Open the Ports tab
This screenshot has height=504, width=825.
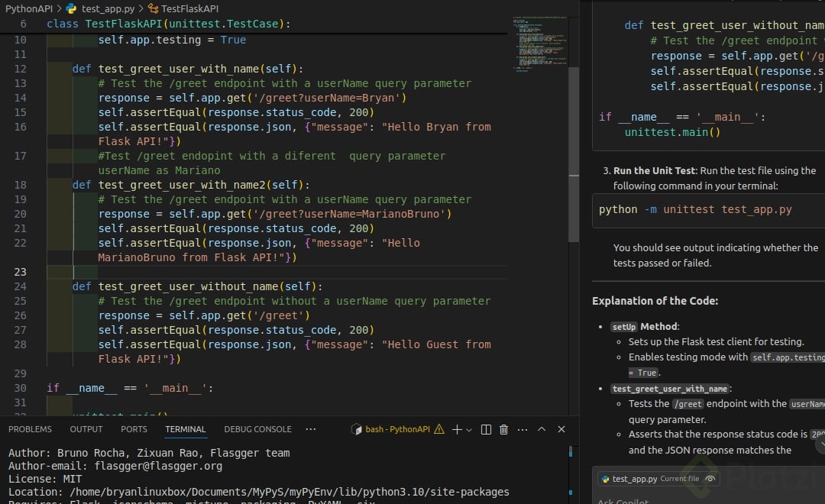tap(134, 429)
